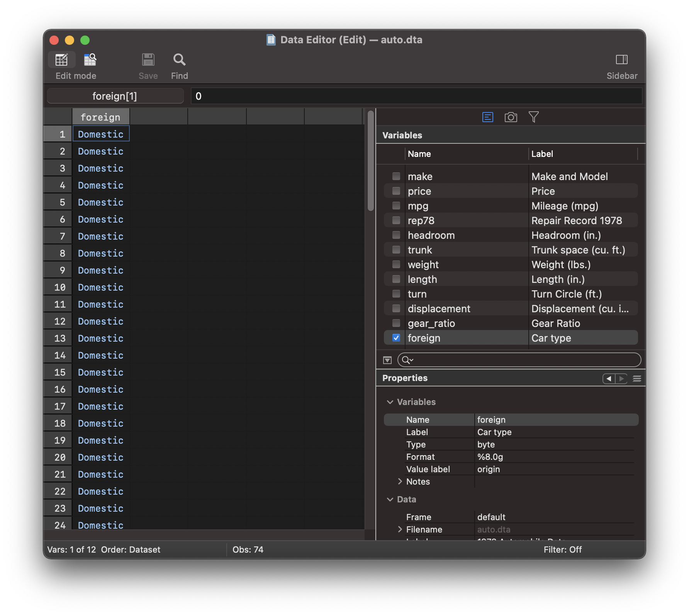
Task: Select the displacement variable name
Action: tap(439, 309)
